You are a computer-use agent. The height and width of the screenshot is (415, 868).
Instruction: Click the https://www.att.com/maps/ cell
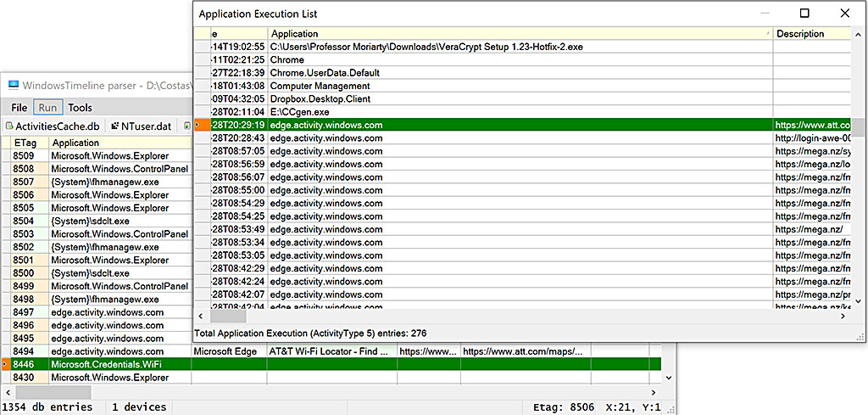click(526, 351)
